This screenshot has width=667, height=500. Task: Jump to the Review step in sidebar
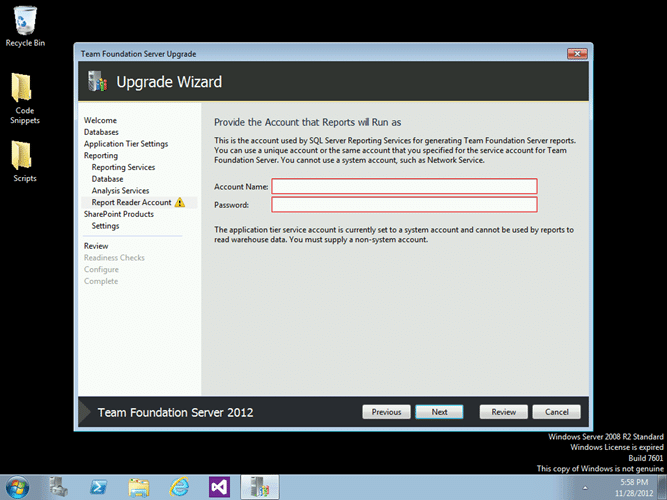coord(96,246)
